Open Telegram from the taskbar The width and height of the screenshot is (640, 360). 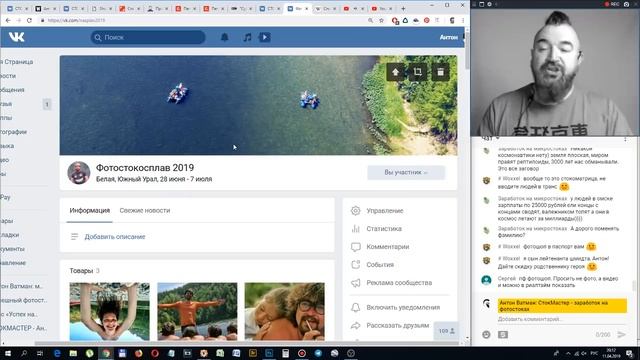(x=318, y=353)
